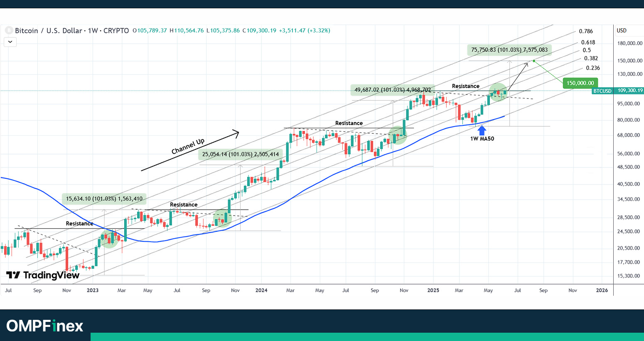Click the OMPFinex logo in the footer
This screenshot has height=341, width=644.
point(45,326)
